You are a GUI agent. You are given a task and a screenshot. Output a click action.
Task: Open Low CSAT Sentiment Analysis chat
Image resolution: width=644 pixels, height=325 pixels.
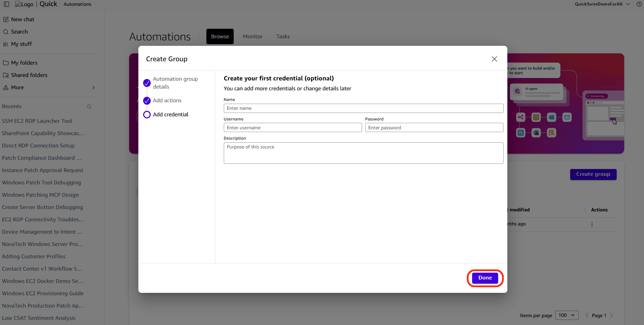click(x=39, y=318)
